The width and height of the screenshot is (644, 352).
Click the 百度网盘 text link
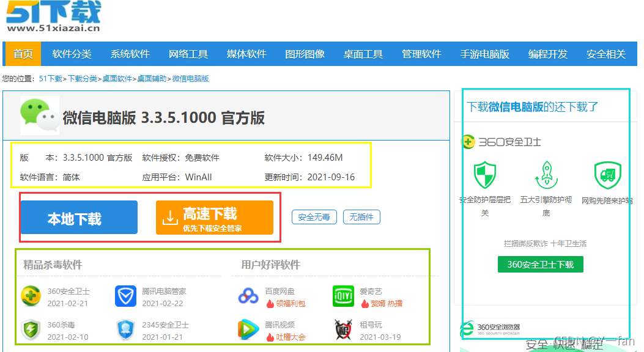[279, 291]
